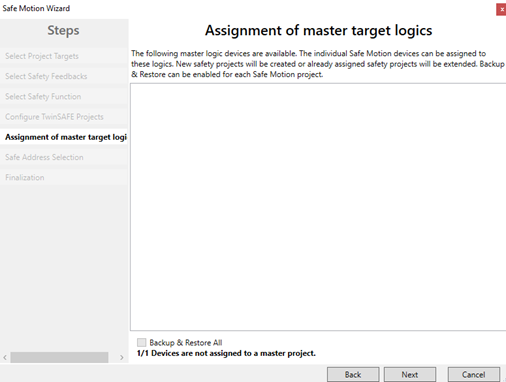Close the Safe Motion Wizard window

coord(501,9)
